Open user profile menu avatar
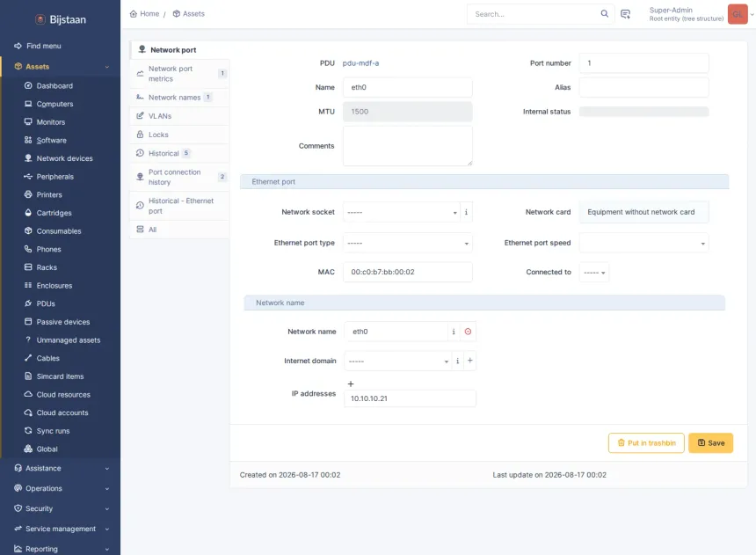The width and height of the screenshot is (756, 555). (738, 14)
